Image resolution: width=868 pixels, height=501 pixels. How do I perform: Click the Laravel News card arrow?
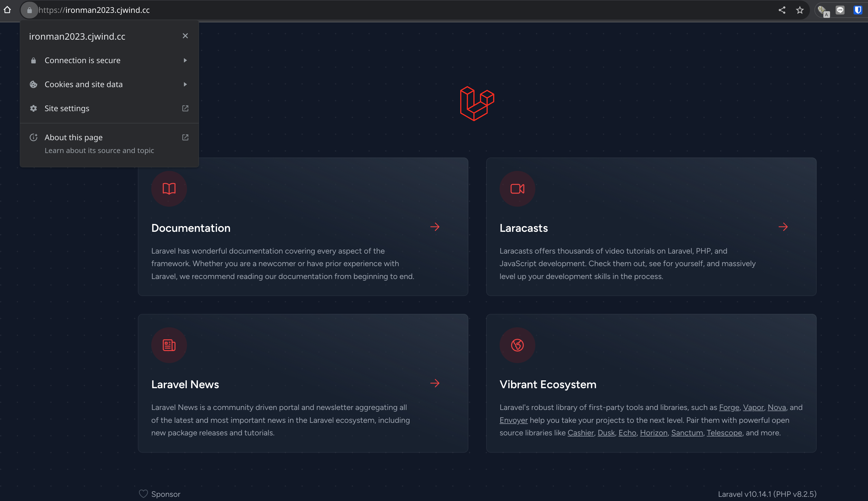(435, 383)
